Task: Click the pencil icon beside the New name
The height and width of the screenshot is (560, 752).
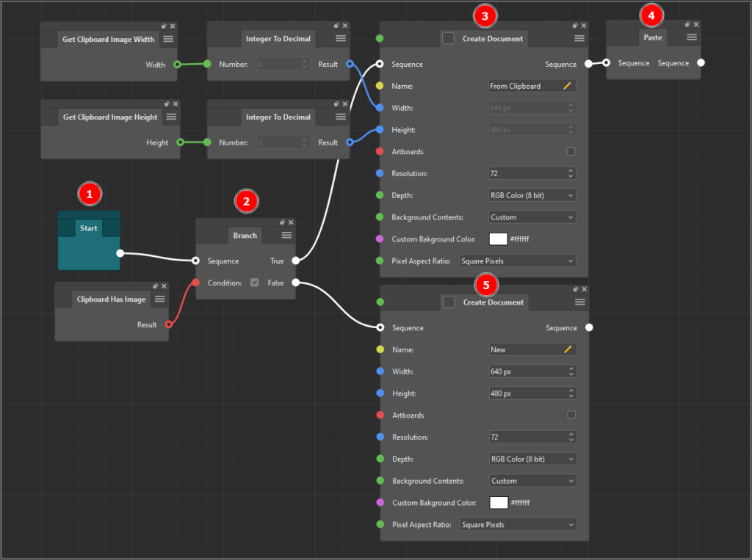Action: (x=568, y=349)
